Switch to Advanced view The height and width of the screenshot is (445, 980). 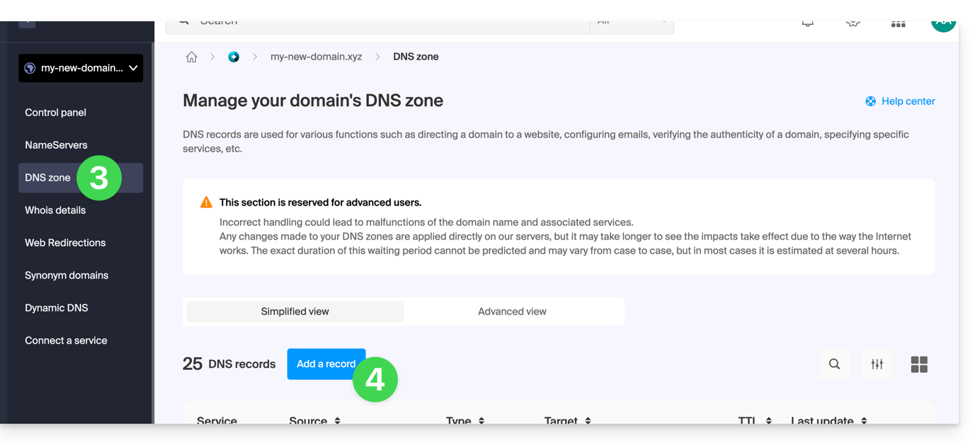(x=512, y=312)
